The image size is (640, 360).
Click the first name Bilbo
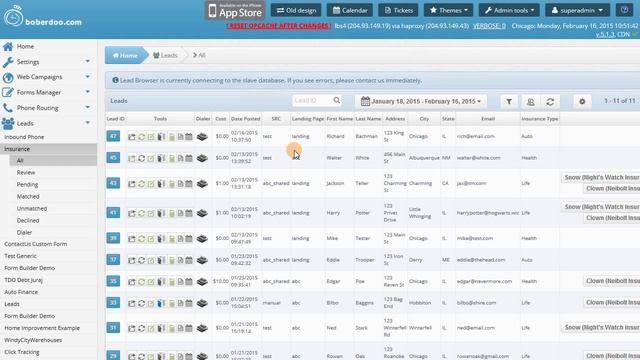click(333, 303)
